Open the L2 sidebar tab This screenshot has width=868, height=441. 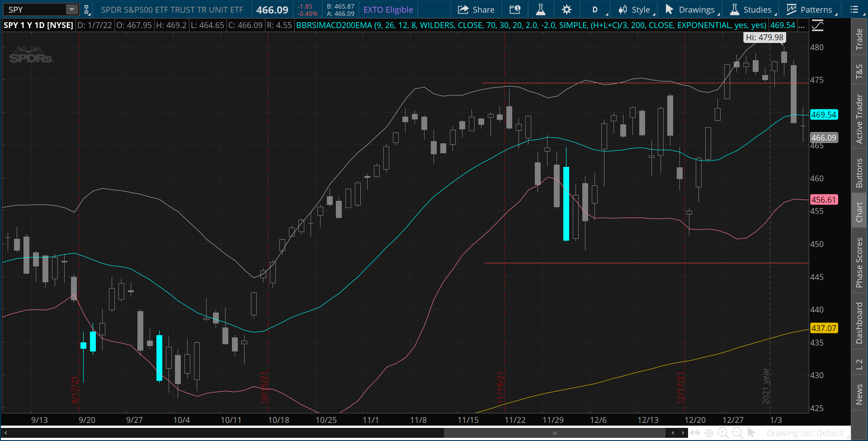859,364
